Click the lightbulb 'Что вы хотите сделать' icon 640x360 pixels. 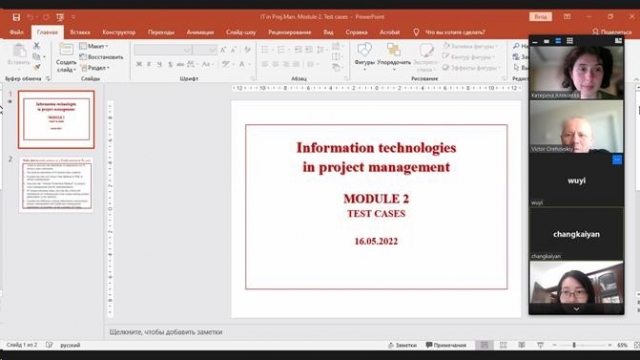coord(416,32)
